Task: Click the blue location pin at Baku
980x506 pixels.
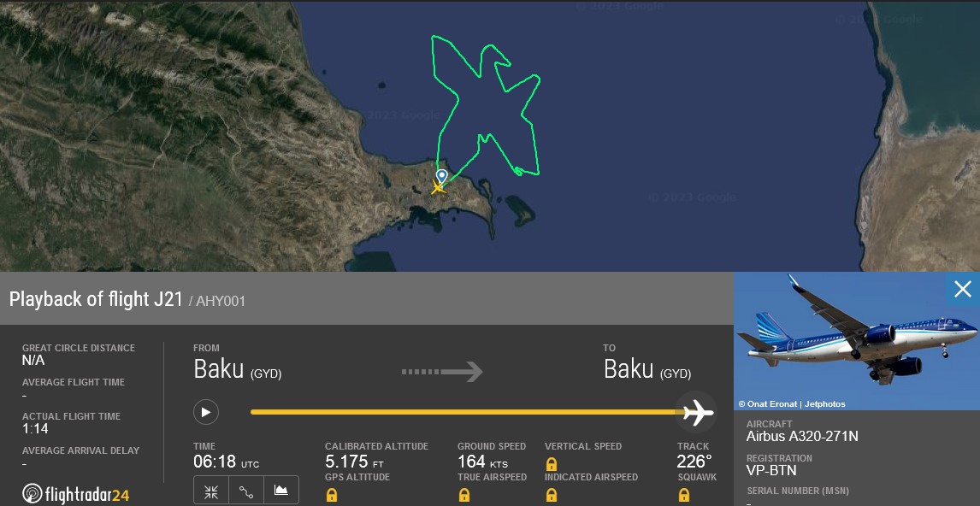Action: pyautogui.click(x=442, y=176)
